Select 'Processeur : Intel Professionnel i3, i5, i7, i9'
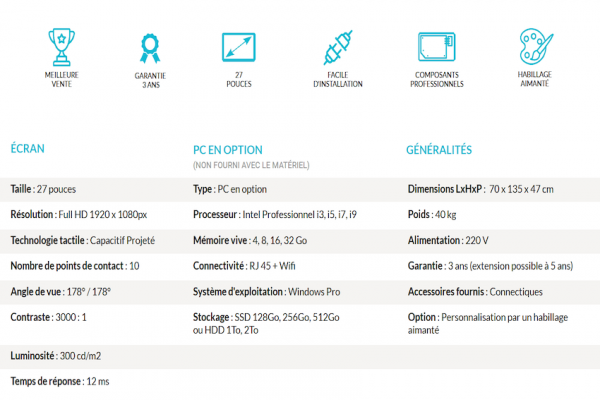Screen dimensions: 600x400 pyautogui.click(x=275, y=214)
